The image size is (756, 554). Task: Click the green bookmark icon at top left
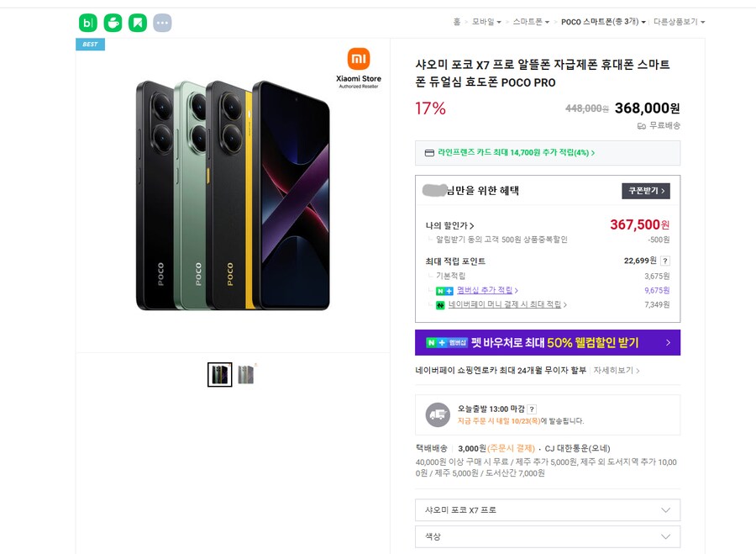136,23
